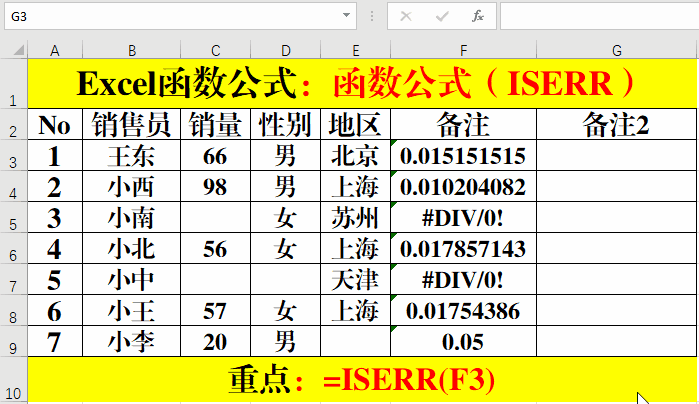Click region cell '北京'
This screenshot has height=404, width=699.
355,155
